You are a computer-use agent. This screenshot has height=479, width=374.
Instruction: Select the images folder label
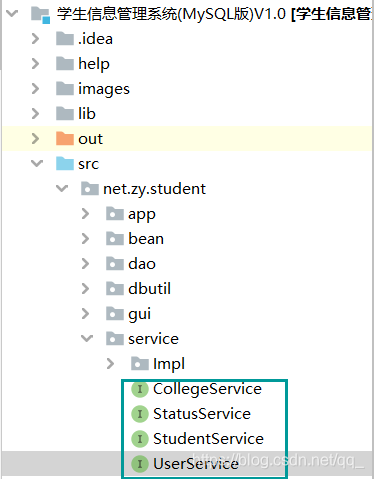pyautogui.click(x=104, y=89)
